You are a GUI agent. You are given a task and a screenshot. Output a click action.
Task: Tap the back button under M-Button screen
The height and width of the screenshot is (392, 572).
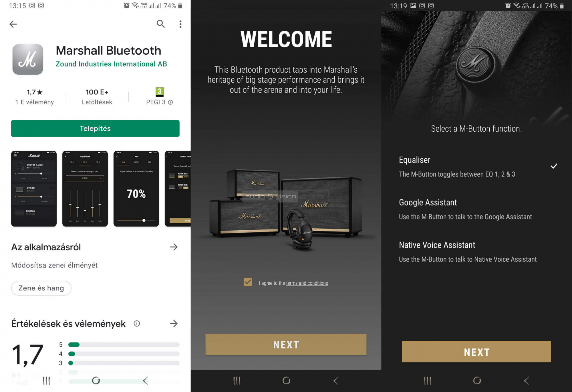pyautogui.click(x=527, y=381)
